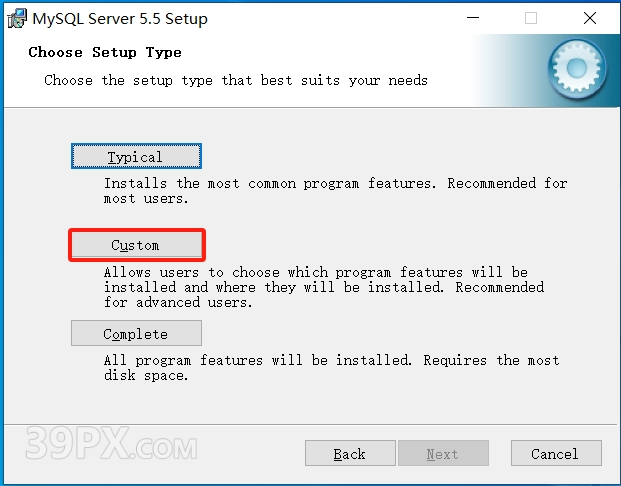Screen dimensions: 621x486
Task: Select the Custom setup button
Action: tap(136, 245)
